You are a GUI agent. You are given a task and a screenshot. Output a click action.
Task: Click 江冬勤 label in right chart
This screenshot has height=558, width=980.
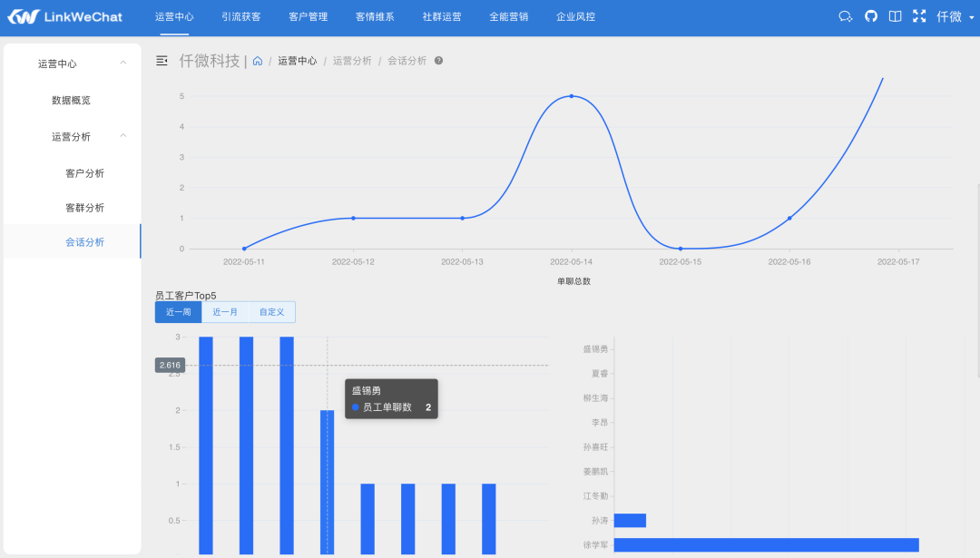pyautogui.click(x=595, y=496)
